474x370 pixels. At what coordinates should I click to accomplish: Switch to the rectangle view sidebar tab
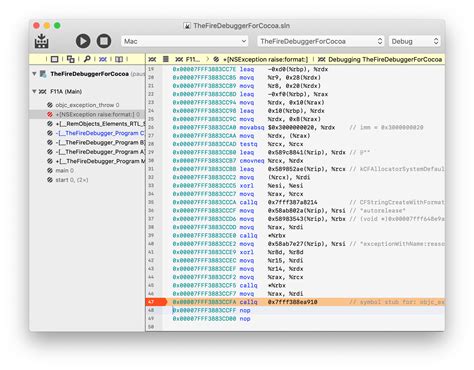pyautogui.click(x=54, y=59)
